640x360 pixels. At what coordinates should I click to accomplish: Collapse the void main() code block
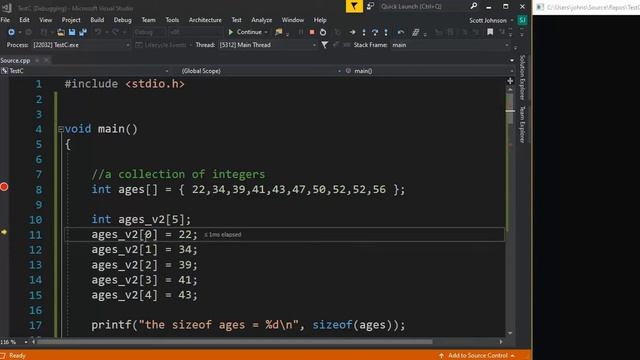click(61, 129)
